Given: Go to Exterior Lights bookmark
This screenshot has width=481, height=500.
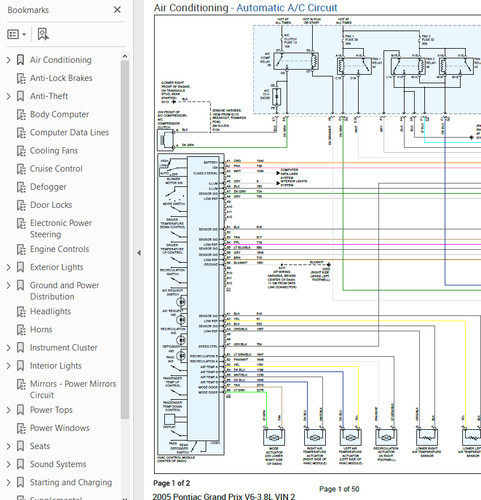Looking at the screenshot, I should pos(57,267).
